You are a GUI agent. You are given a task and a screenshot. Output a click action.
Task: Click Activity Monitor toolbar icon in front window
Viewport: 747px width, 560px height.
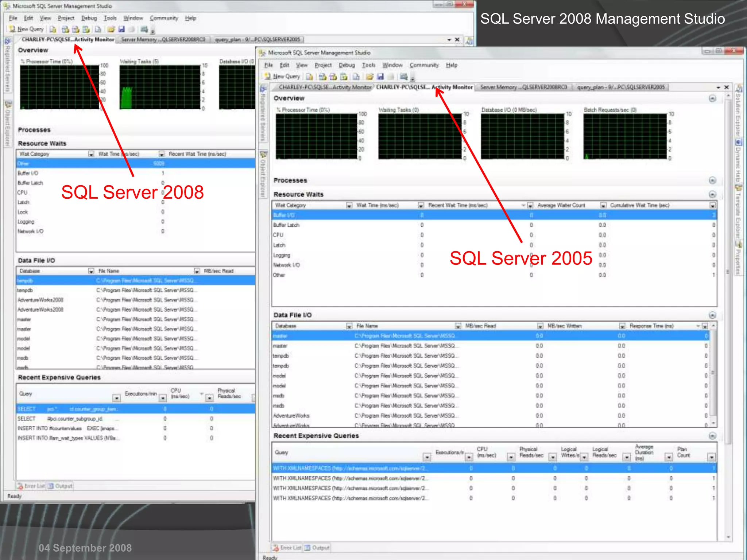pyautogui.click(x=404, y=77)
